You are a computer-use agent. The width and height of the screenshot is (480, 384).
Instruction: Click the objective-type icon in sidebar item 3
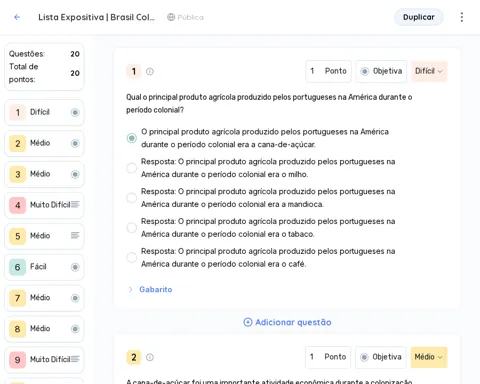(x=75, y=174)
